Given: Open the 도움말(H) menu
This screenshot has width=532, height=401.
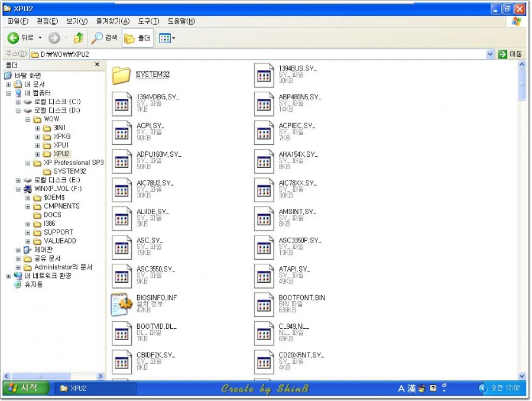Looking at the screenshot, I should point(181,21).
